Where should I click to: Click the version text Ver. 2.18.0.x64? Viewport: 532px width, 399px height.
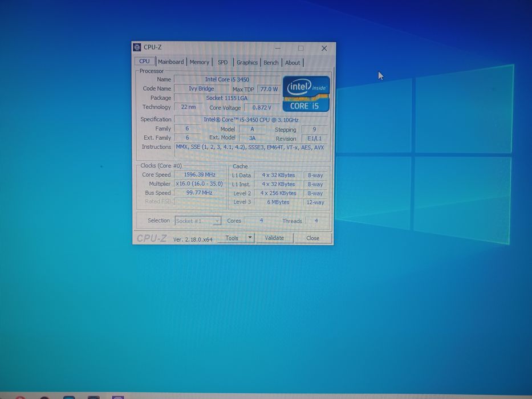pos(193,239)
